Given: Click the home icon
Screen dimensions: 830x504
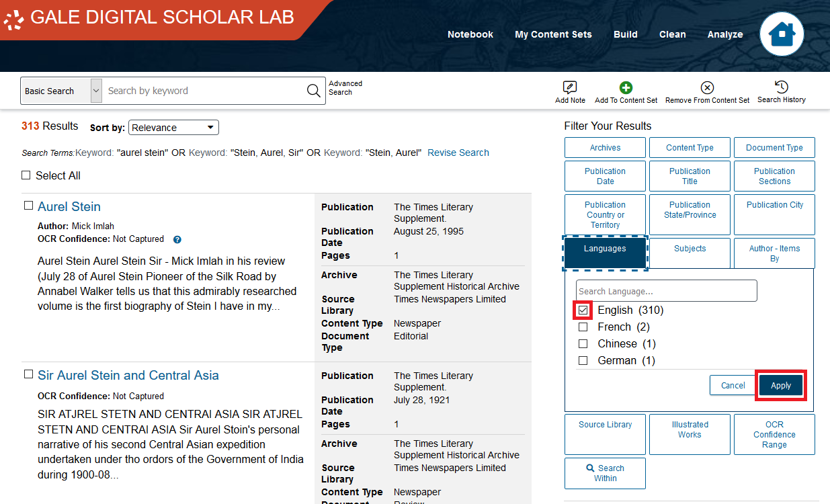Looking at the screenshot, I should (782, 34).
